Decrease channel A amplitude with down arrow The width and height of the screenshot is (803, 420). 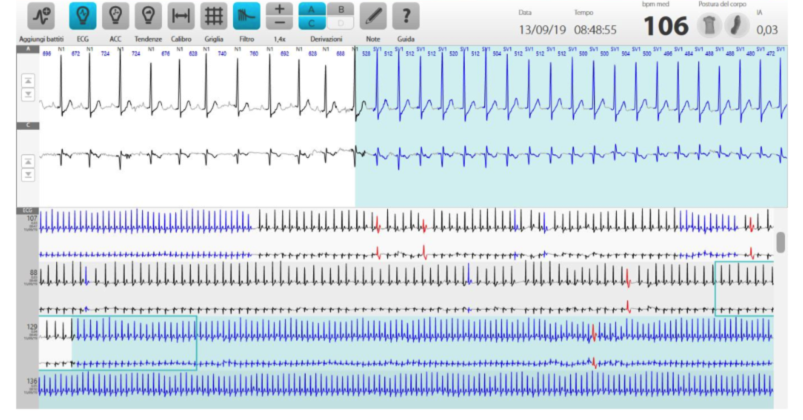(x=28, y=94)
